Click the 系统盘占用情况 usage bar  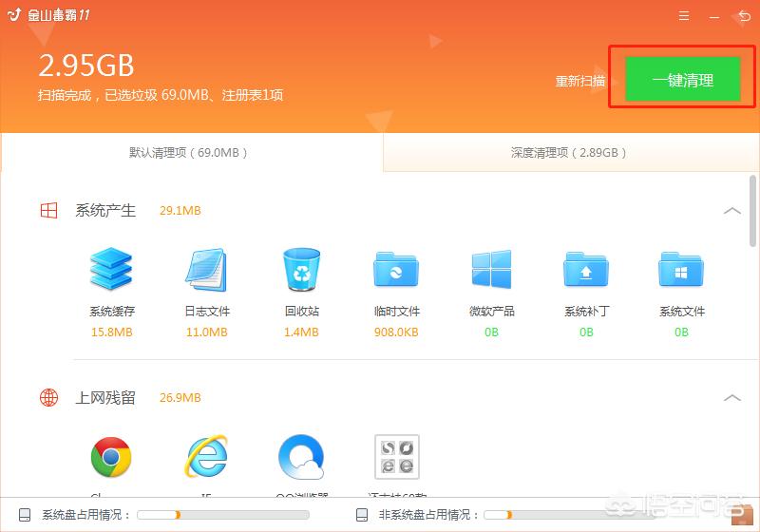point(223,515)
